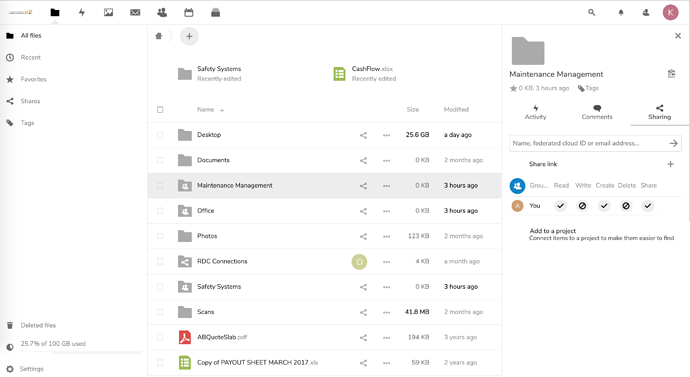Sort by Name column header
This screenshot has width=690, height=377.
tap(206, 110)
